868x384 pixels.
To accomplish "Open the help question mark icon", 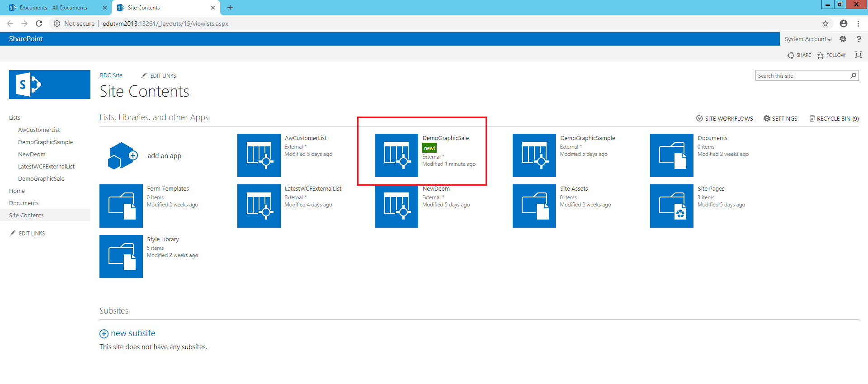I will [x=859, y=39].
